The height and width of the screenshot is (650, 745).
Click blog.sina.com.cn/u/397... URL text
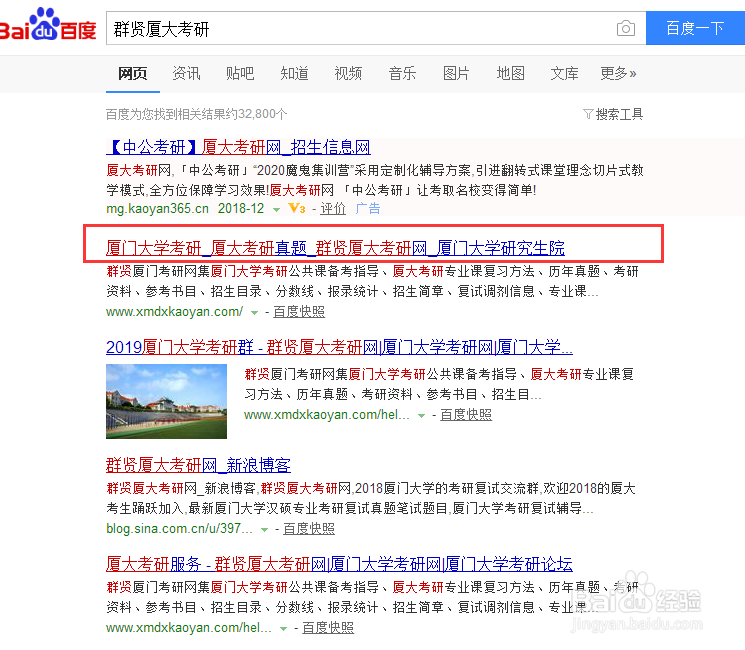179,529
